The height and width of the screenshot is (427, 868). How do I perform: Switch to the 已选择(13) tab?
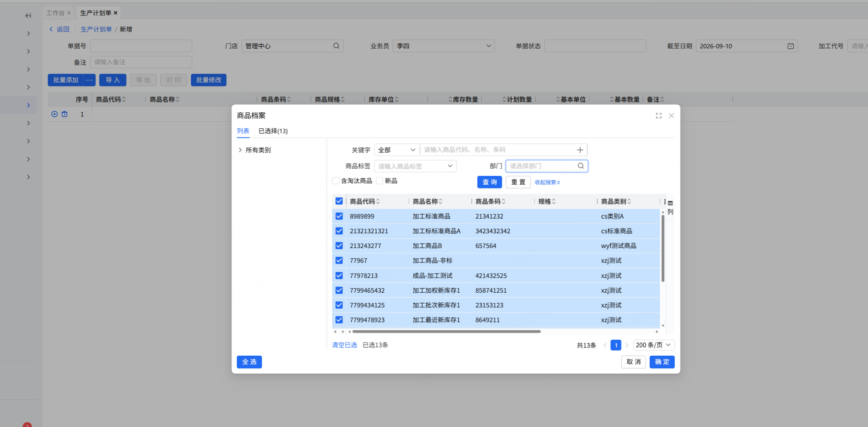[x=273, y=131]
